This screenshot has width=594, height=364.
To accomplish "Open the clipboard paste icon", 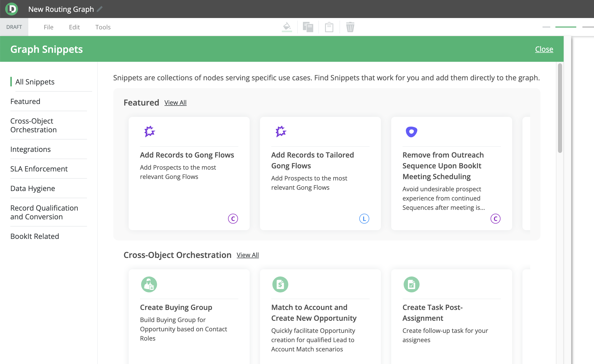I will [329, 27].
